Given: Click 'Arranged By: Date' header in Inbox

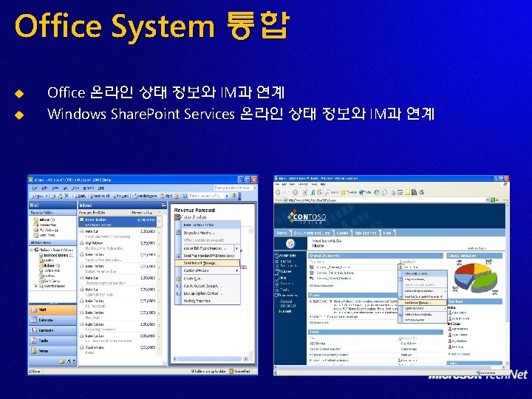Looking at the screenshot, I should [x=92, y=212].
